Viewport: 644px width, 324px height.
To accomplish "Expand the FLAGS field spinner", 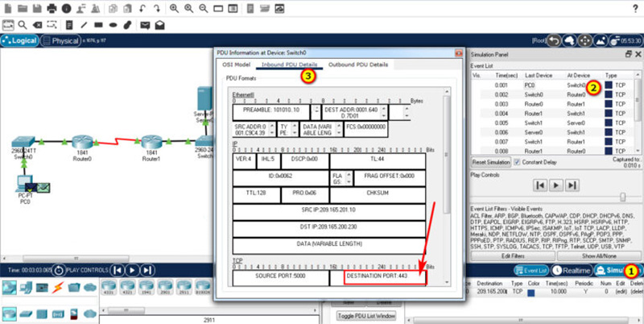I will [349, 178].
